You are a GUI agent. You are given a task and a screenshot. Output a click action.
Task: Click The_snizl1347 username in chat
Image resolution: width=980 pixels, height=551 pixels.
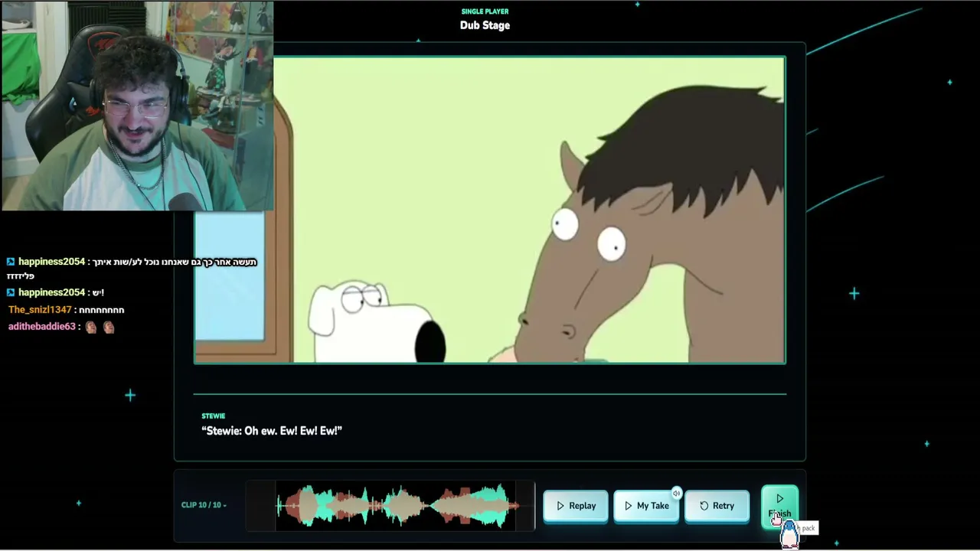pos(40,310)
